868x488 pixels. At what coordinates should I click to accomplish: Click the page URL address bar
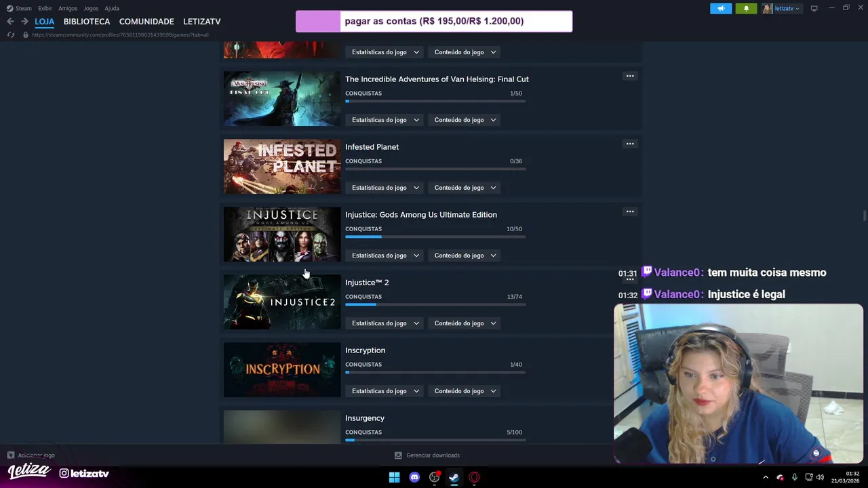120,35
